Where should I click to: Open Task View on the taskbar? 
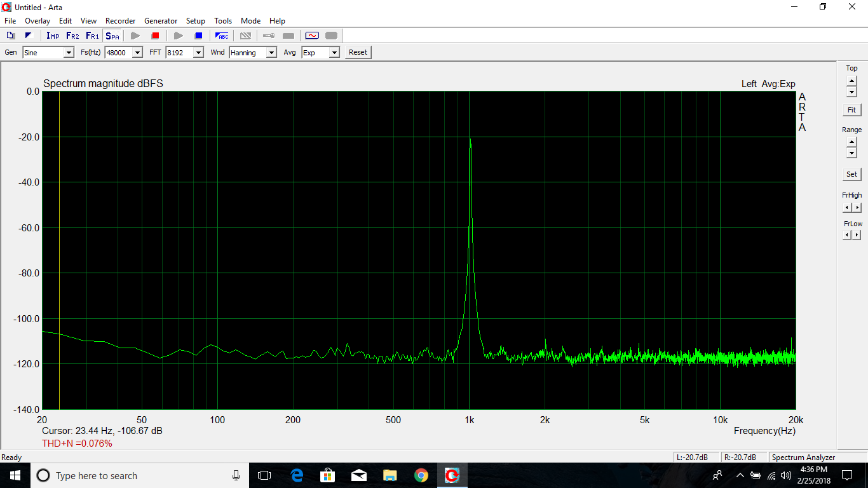(x=264, y=475)
